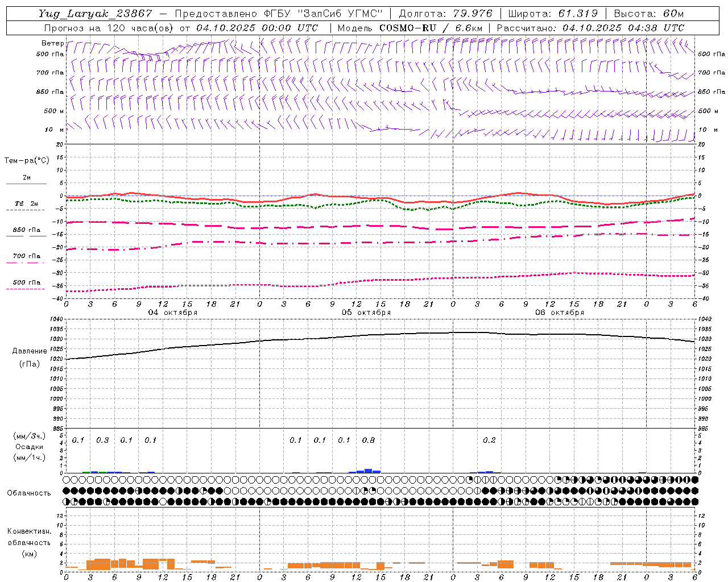Select the provider text ФГБУ "ЗапСиб УГМС"
The width and height of the screenshot is (728, 582).
(x=324, y=14)
